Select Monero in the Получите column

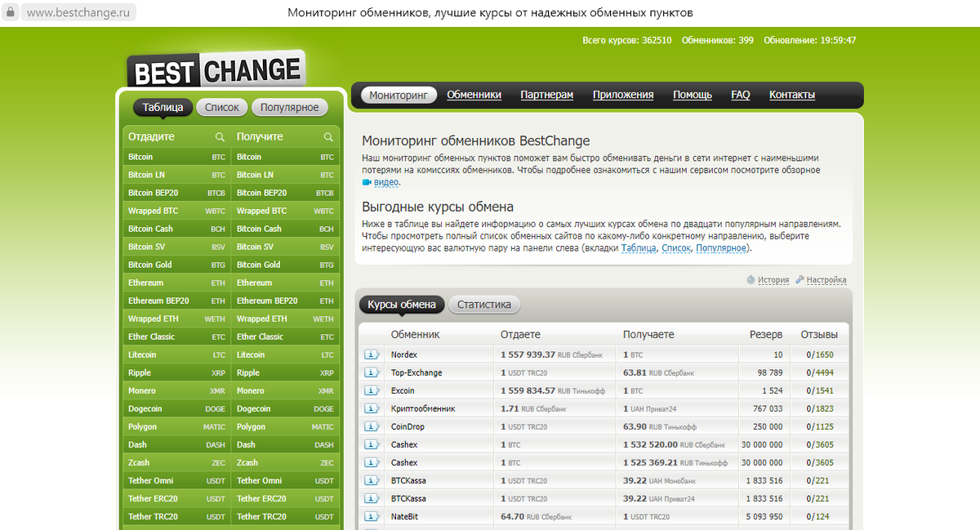point(285,390)
